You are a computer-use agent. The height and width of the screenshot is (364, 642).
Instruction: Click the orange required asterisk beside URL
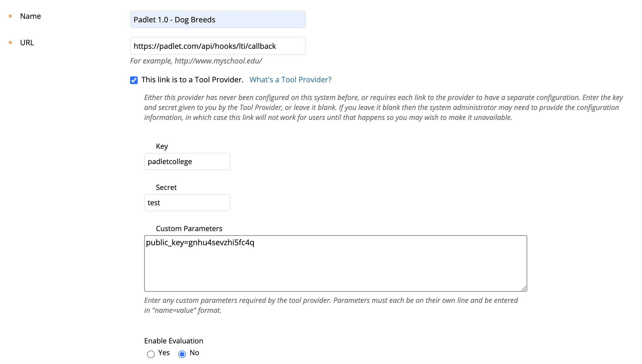(x=10, y=43)
